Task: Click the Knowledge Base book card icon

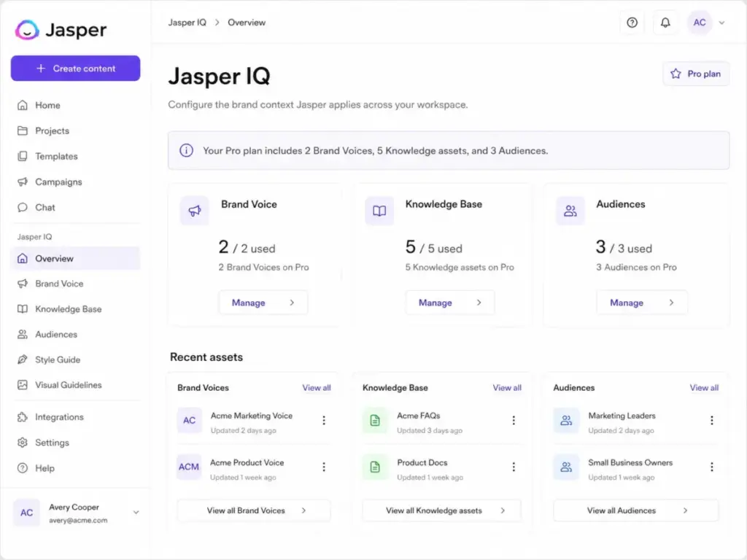Action: 379,211
